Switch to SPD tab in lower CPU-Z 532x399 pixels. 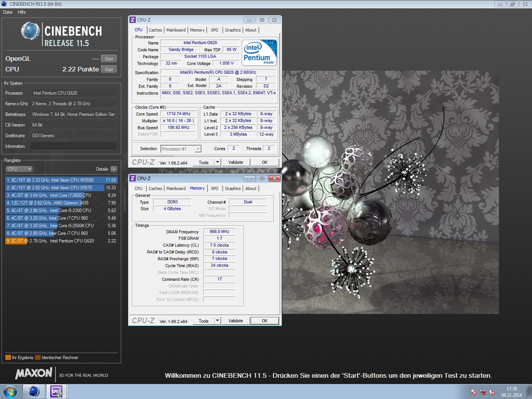tap(215, 188)
